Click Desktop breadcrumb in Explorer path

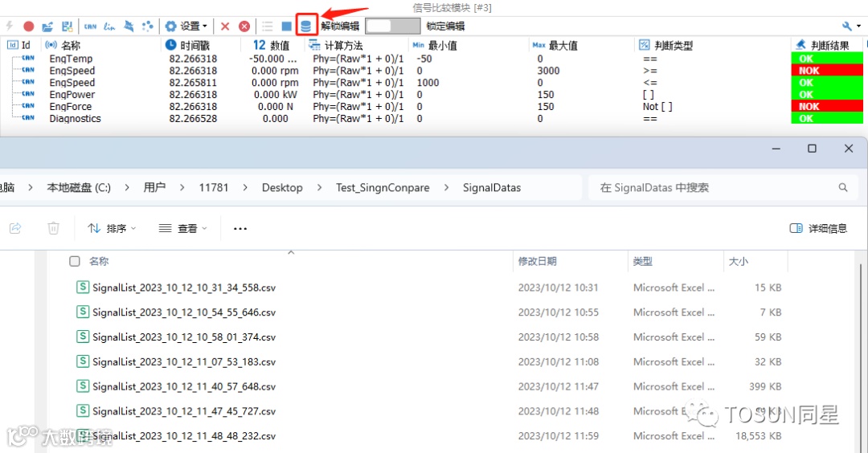[282, 187]
